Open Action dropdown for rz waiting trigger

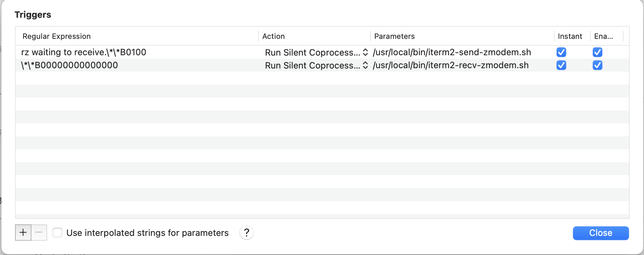pyautogui.click(x=316, y=52)
